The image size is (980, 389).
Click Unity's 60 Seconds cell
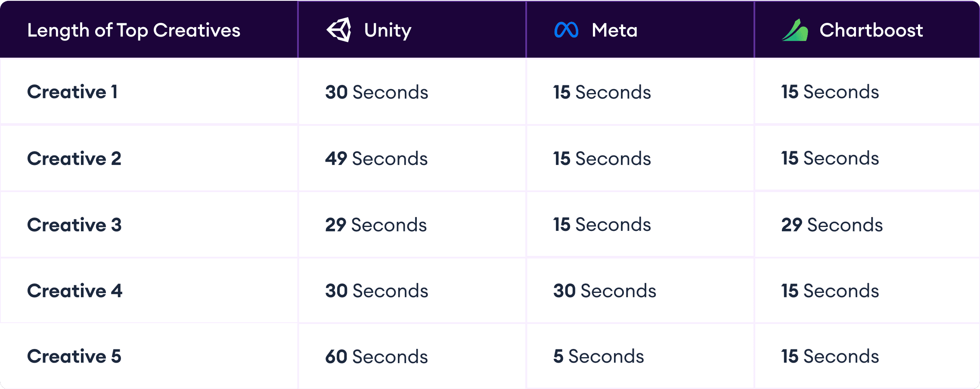coord(376,357)
